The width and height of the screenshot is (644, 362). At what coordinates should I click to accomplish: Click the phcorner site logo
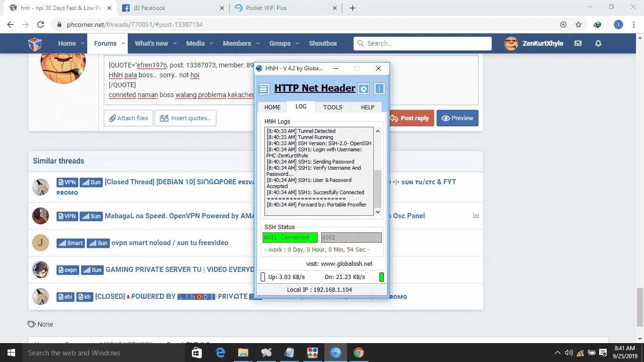pos(35,44)
